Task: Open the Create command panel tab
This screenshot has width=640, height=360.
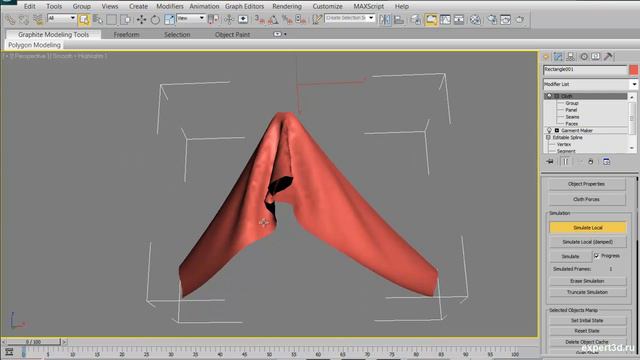Action: (546, 57)
